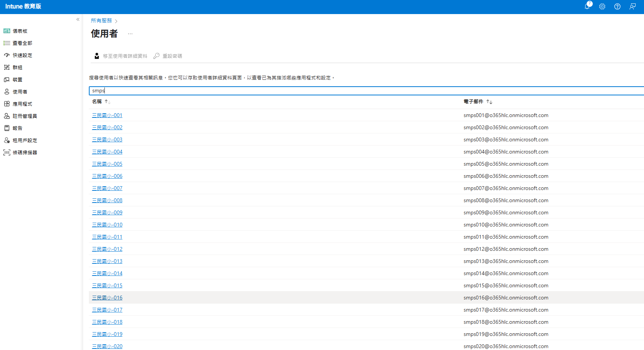Click the 快速設定 express setup icon
The width and height of the screenshot is (644, 350).
(7, 55)
